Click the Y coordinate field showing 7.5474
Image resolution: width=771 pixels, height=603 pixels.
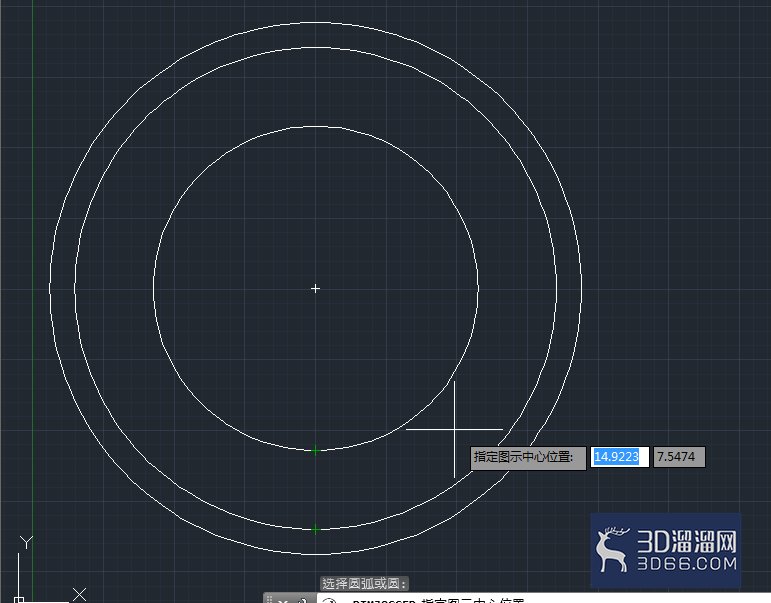click(x=679, y=457)
